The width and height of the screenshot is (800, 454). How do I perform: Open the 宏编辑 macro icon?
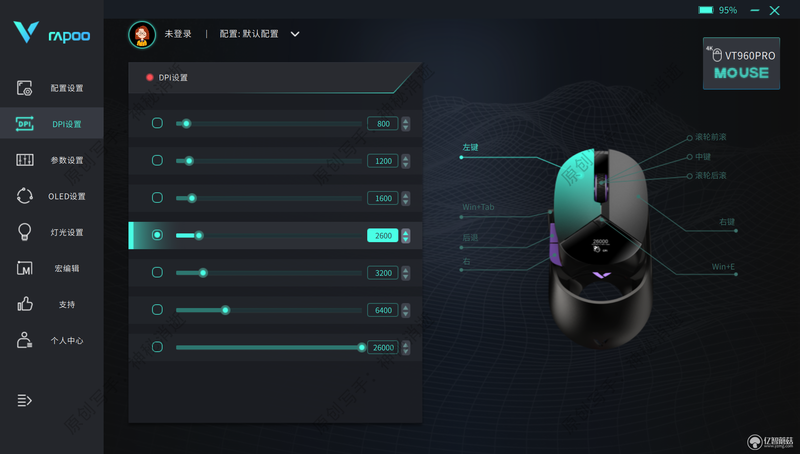pos(24,268)
